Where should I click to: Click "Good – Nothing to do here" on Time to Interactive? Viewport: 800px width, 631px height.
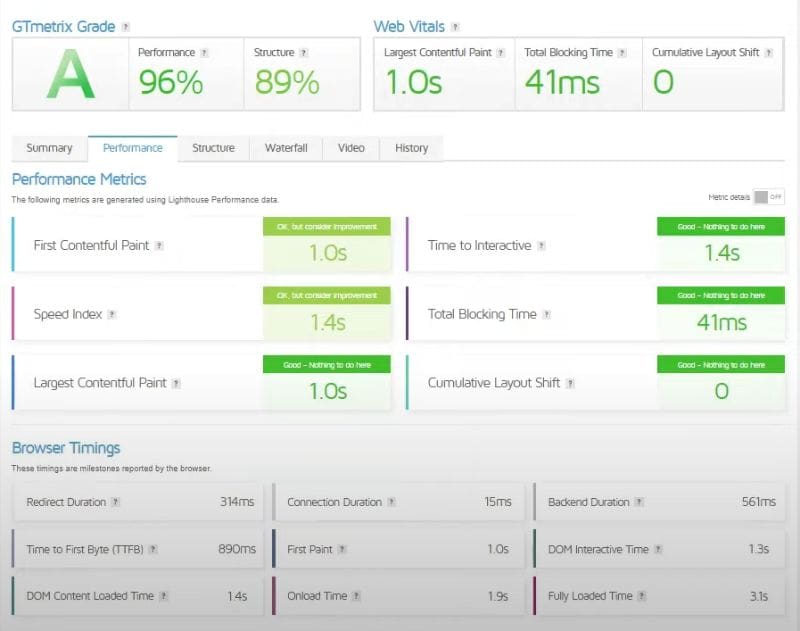click(x=721, y=226)
